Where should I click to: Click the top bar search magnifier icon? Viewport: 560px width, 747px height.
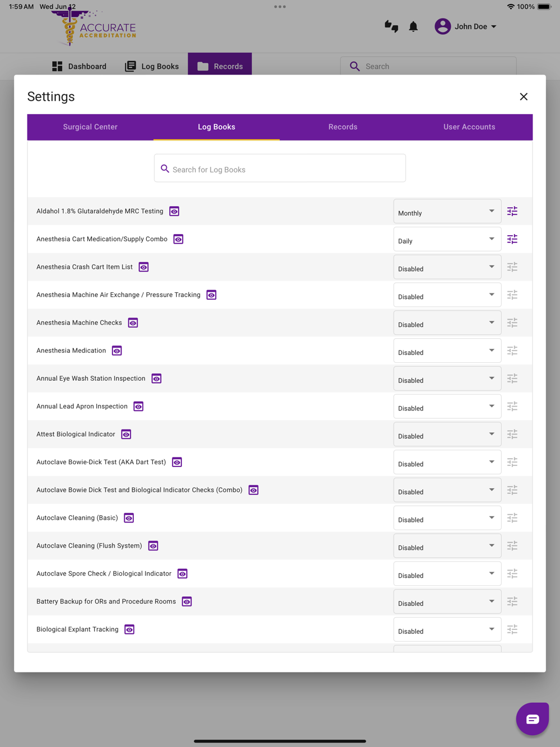click(x=354, y=66)
